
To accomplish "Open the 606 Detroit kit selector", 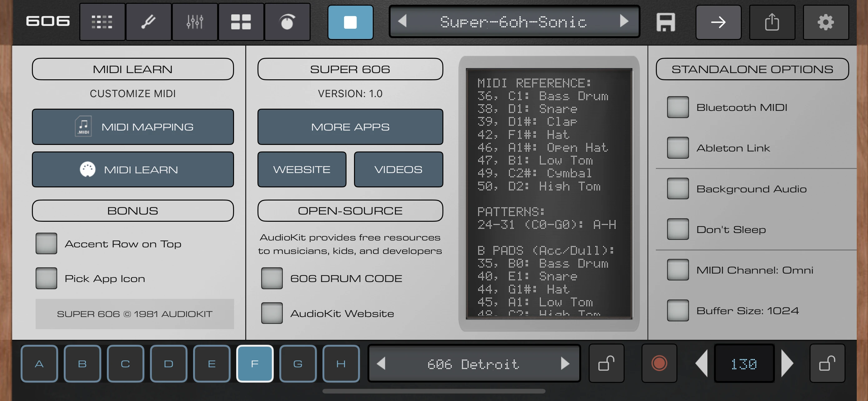I will click(x=474, y=364).
